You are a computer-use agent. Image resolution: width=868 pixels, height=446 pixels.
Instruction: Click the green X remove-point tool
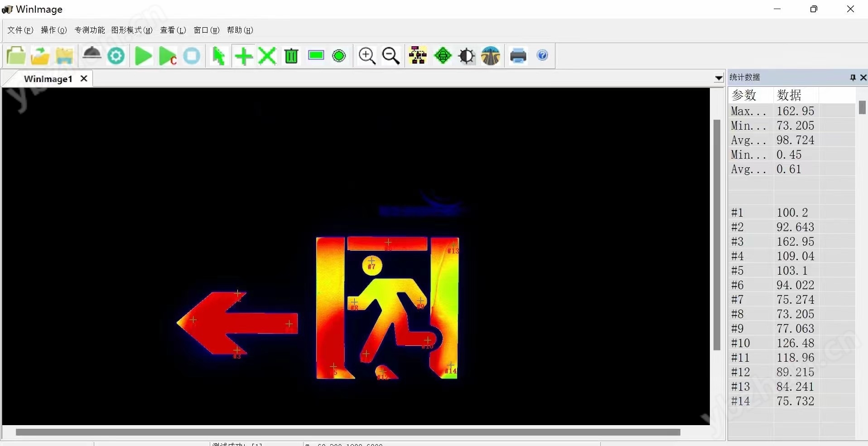click(267, 56)
